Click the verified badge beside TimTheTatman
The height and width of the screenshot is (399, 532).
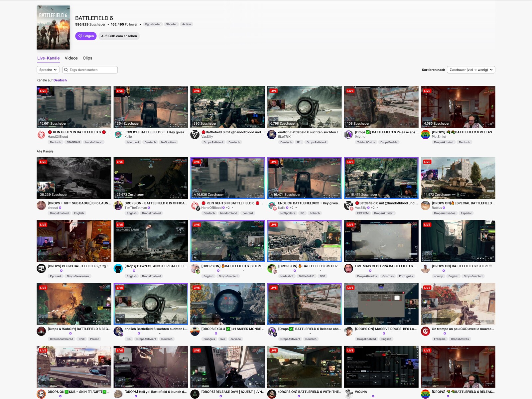coord(149,208)
